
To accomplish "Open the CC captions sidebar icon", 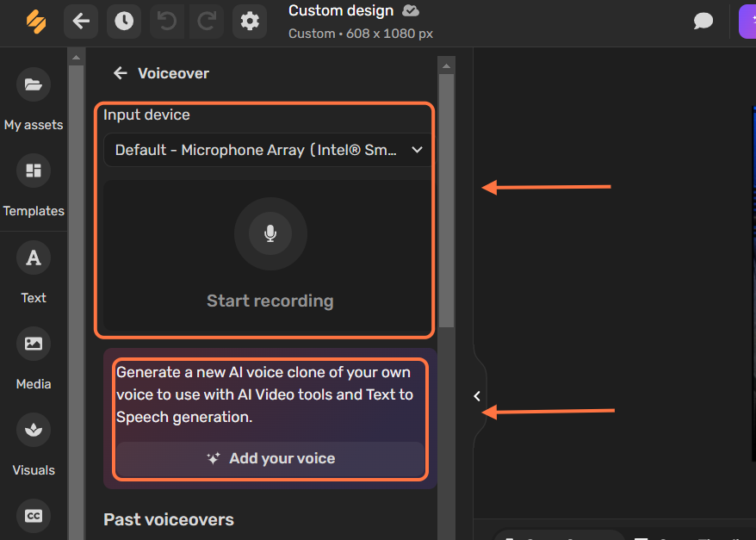I will click(34, 516).
